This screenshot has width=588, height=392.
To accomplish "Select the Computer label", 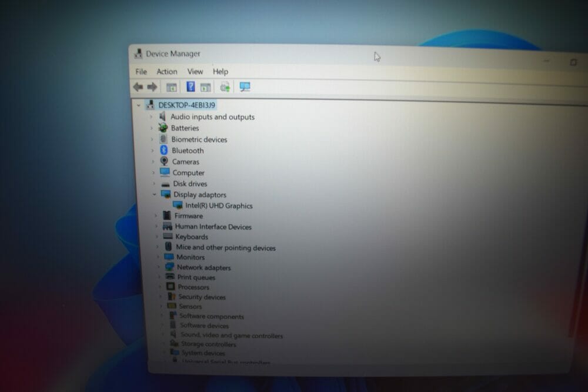I will pyautogui.click(x=188, y=173).
